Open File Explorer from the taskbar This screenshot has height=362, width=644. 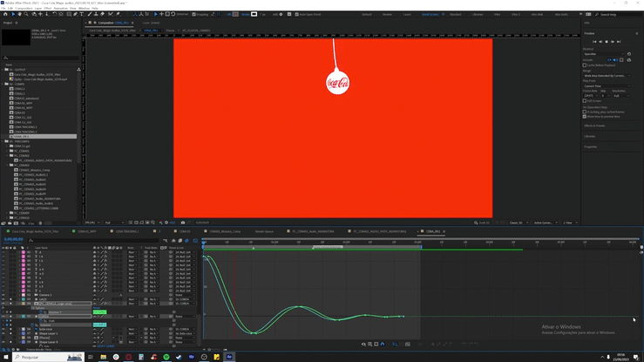tap(103, 357)
